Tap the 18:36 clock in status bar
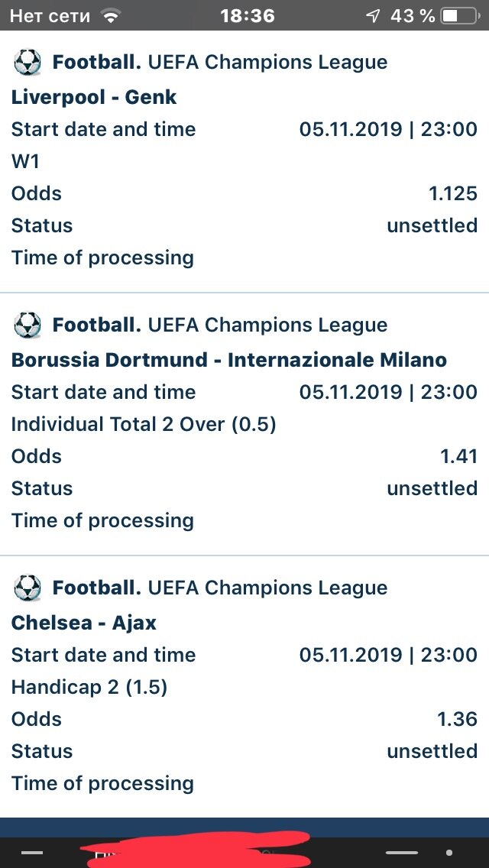Image resolution: width=489 pixels, height=868 pixels. click(247, 16)
